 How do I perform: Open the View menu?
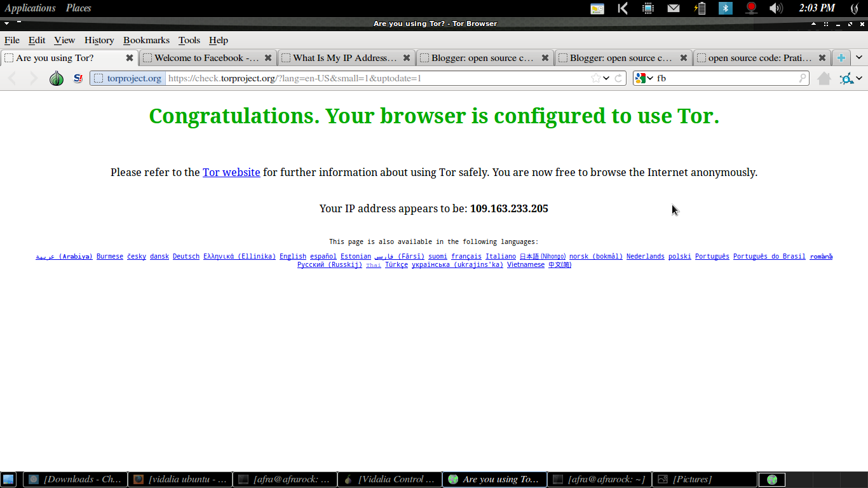click(x=65, y=40)
